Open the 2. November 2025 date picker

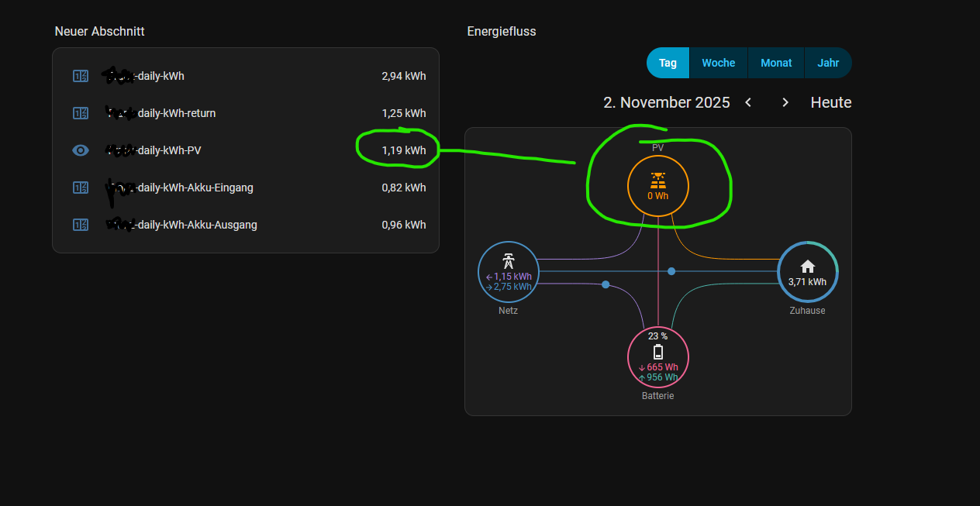666,102
